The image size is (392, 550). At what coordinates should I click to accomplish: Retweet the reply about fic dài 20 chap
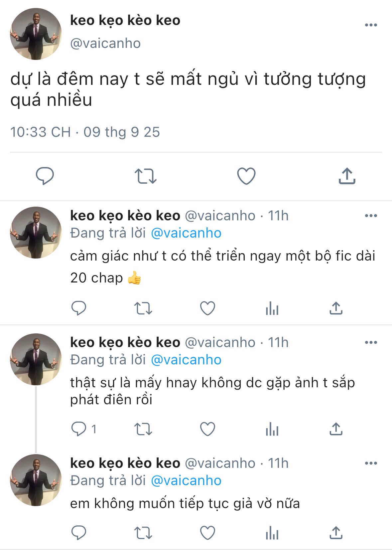pos(143,308)
